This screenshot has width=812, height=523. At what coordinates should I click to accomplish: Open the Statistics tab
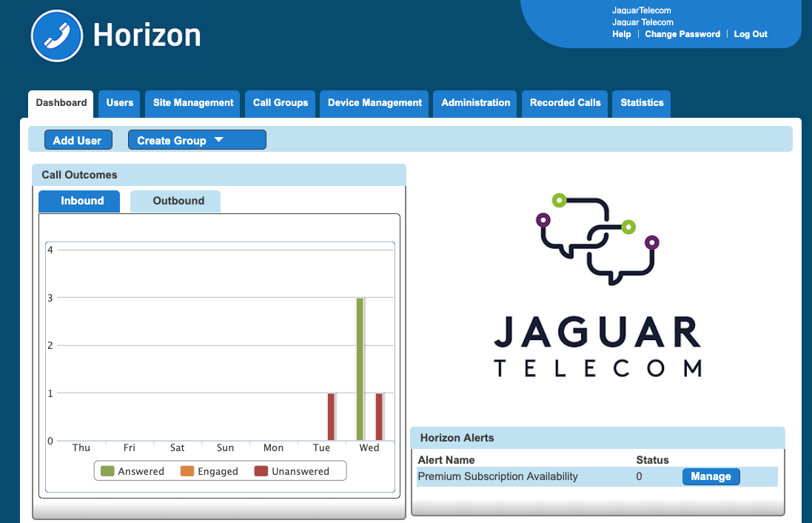point(642,103)
